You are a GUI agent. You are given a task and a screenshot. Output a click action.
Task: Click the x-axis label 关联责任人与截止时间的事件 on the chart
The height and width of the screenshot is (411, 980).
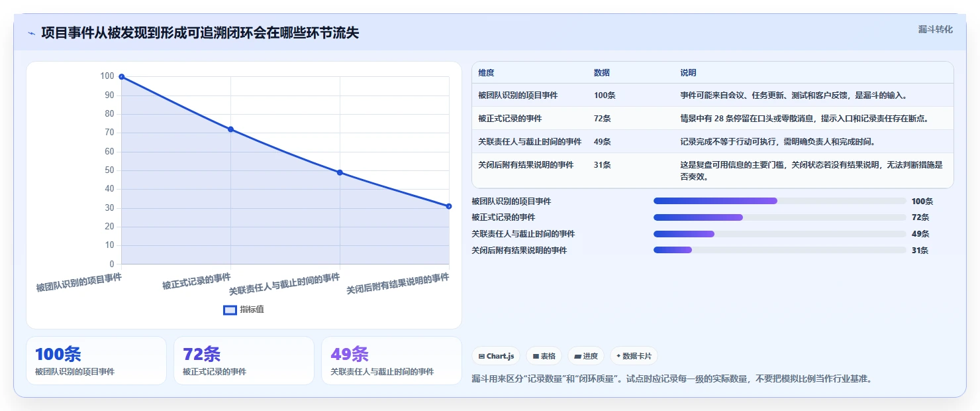pos(285,285)
